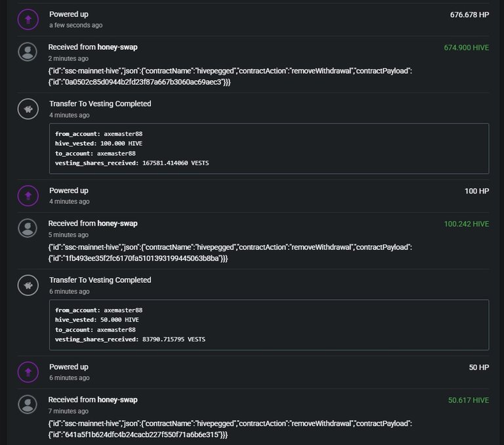Image resolution: width=504 pixels, height=445 pixels.
Task: Click the purple power-up icon for 50 HP
Action: tap(28, 372)
